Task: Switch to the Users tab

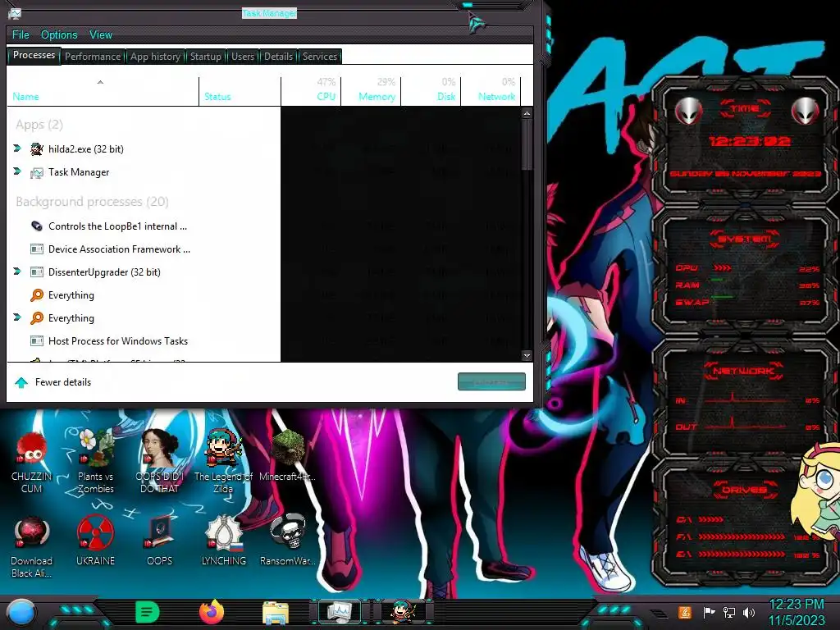Action: click(243, 57)
